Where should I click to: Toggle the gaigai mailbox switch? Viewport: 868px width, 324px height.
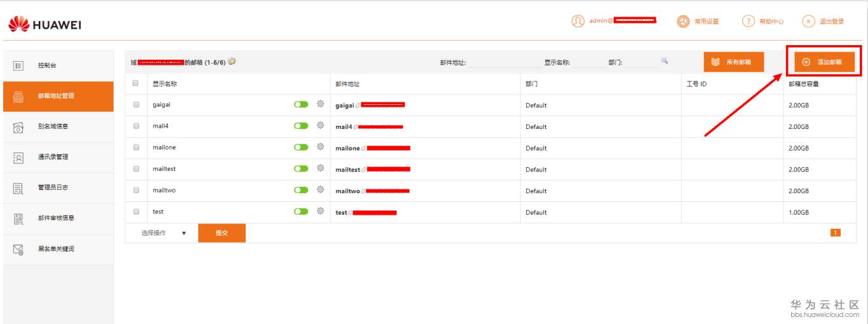301,104
